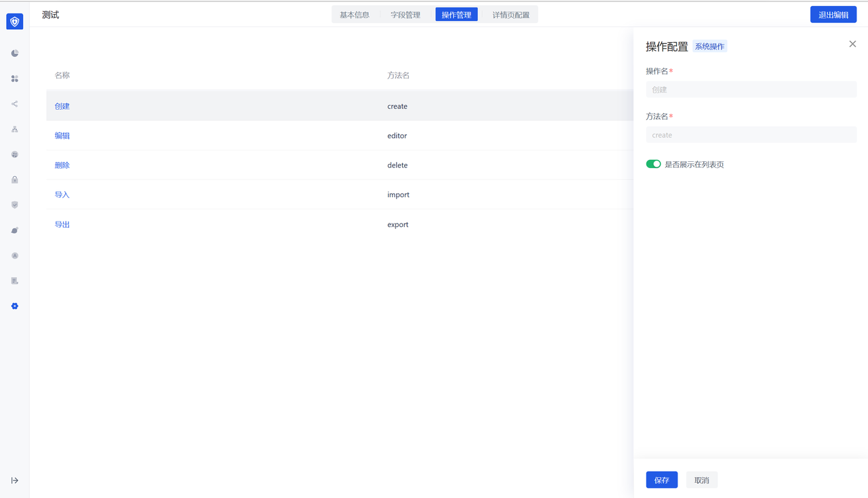868x498 pixels.
Task: Open the hierarchy tree sidebar icon
Action: coord(15,129)
